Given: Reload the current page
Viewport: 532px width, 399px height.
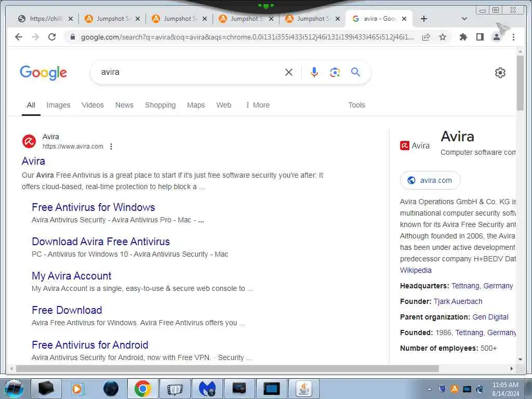Looking at the screenshot, I should pyautogui.click(x=52, y=37).
